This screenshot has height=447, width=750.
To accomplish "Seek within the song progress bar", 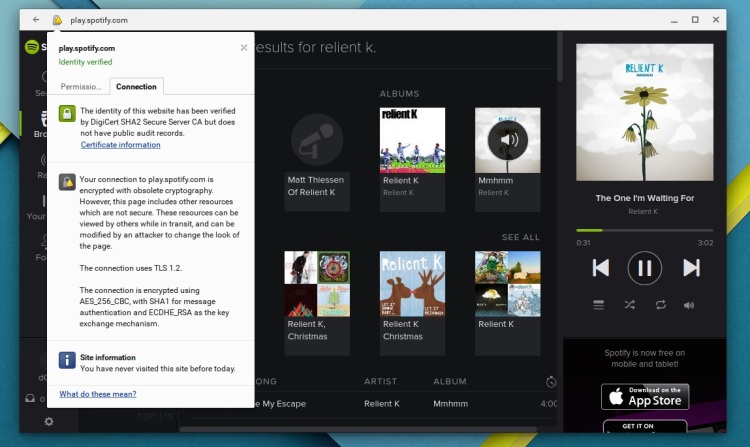I will click(645, 230).
